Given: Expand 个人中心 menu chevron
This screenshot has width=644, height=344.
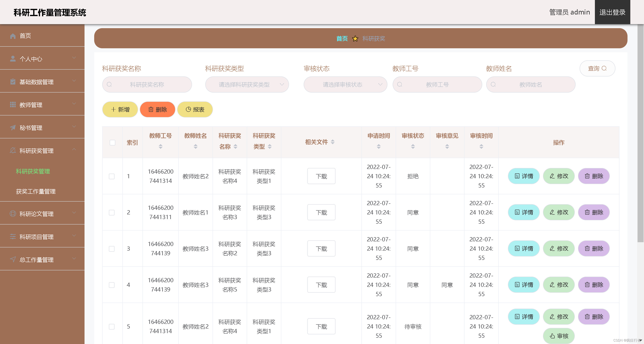Looking at the screenshot, I should tap(74, 58).
